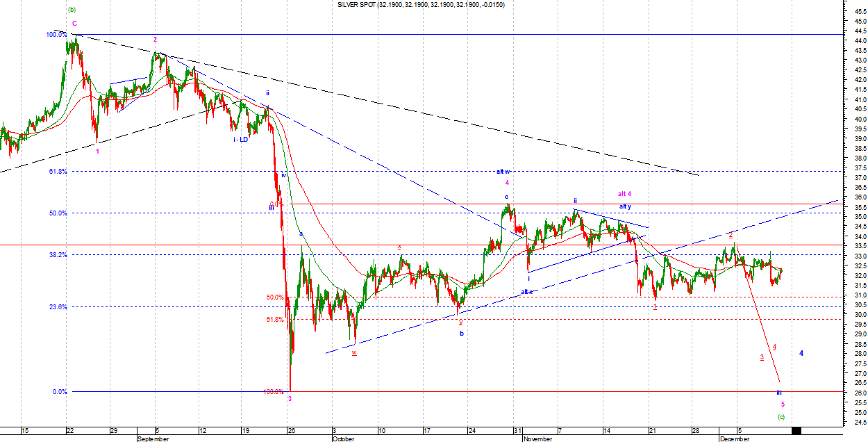Click the magenta C wave label
The width and height of the screenshot is (868, 442).
tap(74, 23)
